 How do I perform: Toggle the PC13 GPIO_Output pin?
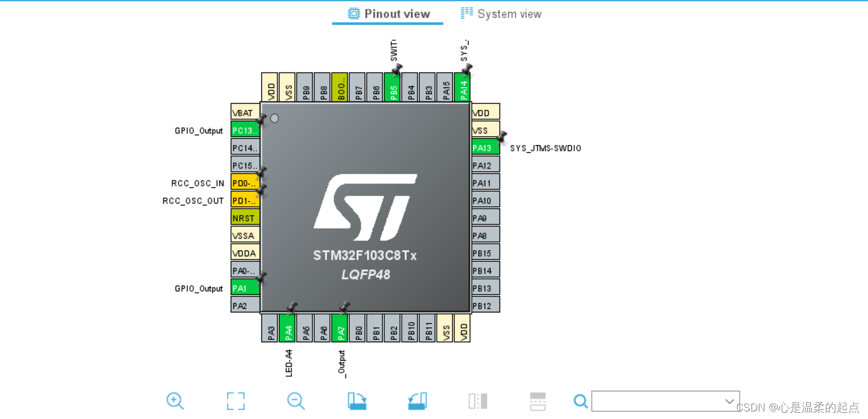click(x=245, y=130)
